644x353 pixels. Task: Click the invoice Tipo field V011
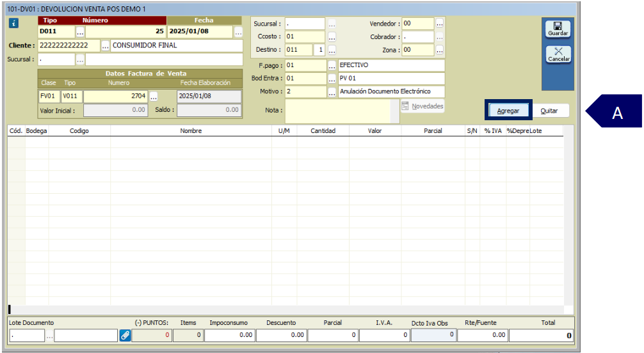coord(72,96)
